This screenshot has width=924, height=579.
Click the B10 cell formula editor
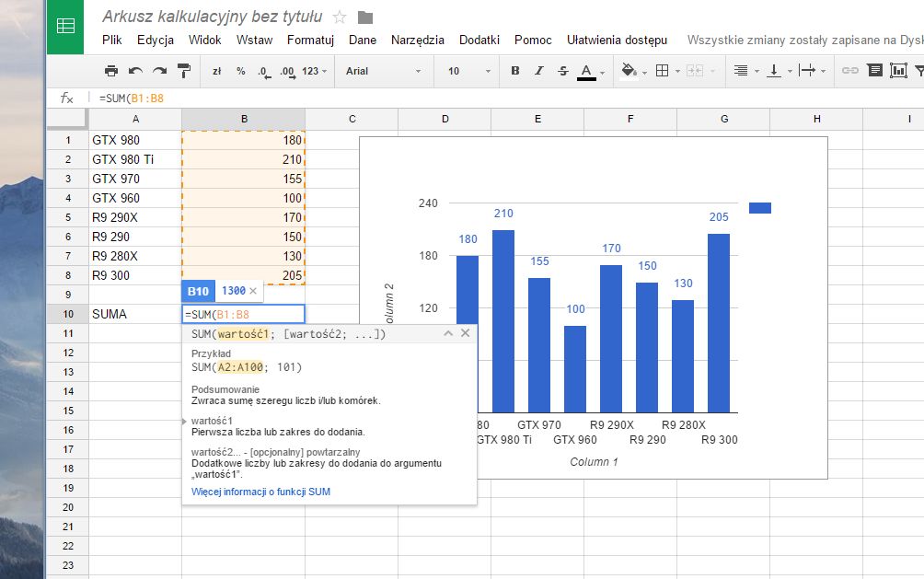[x=243, y=314]
